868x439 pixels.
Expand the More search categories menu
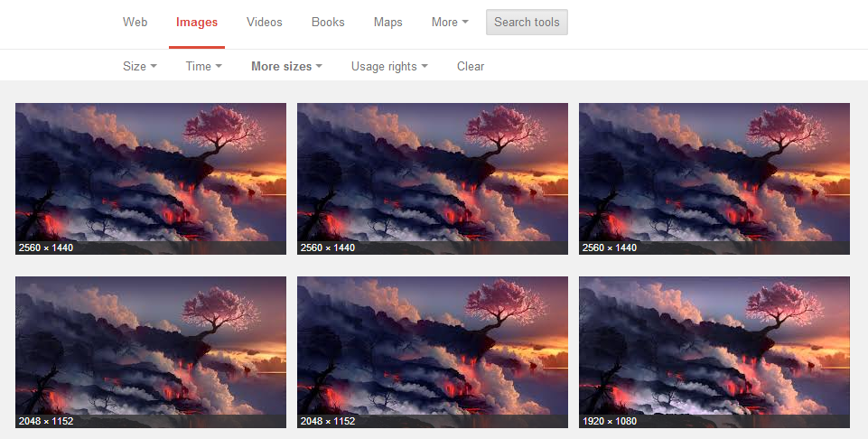450,23
